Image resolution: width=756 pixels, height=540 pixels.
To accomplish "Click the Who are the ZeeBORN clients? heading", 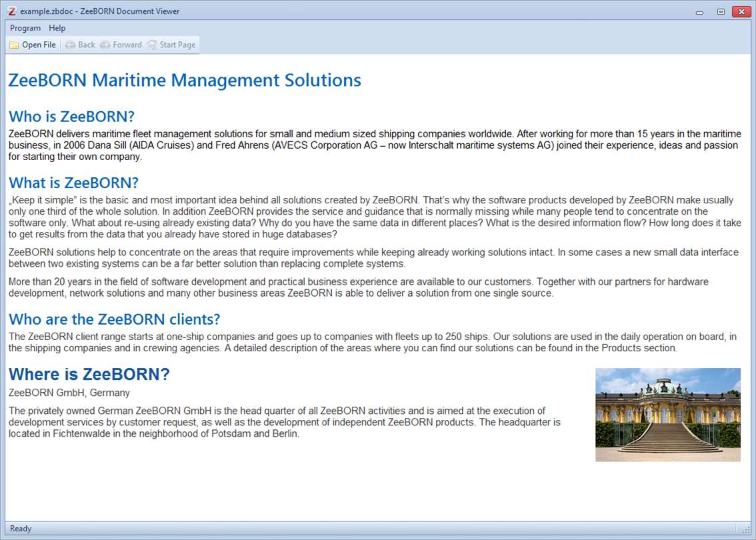I will coord(114,319).
